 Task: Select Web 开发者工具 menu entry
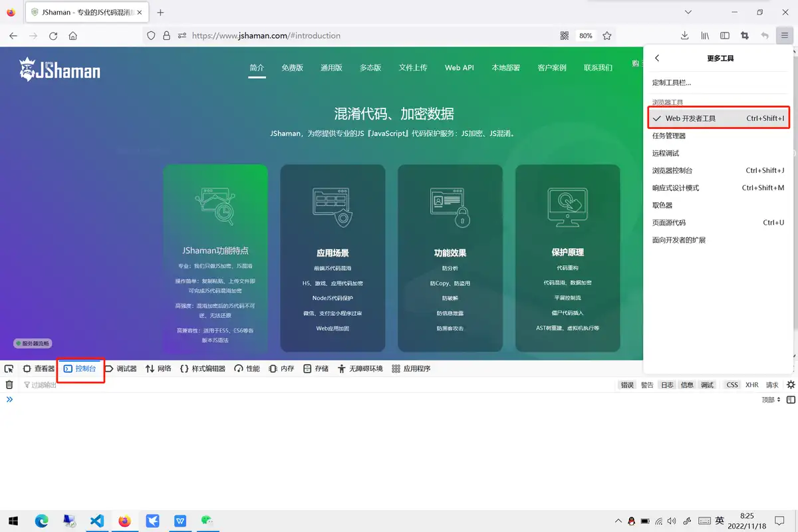tap(719, 118)
